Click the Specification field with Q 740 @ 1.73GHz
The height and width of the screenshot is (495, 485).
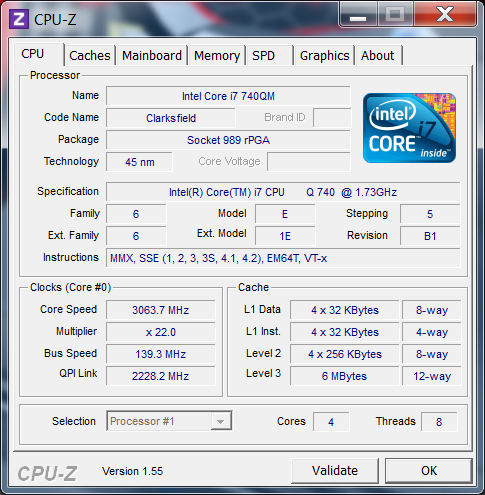pos(283,192)
